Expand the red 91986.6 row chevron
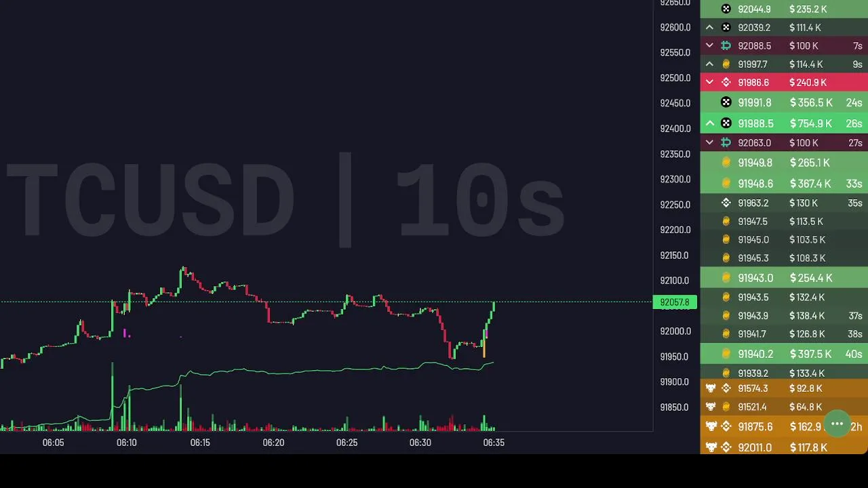This screenshot has height=488, width=868. pos(709,83)
